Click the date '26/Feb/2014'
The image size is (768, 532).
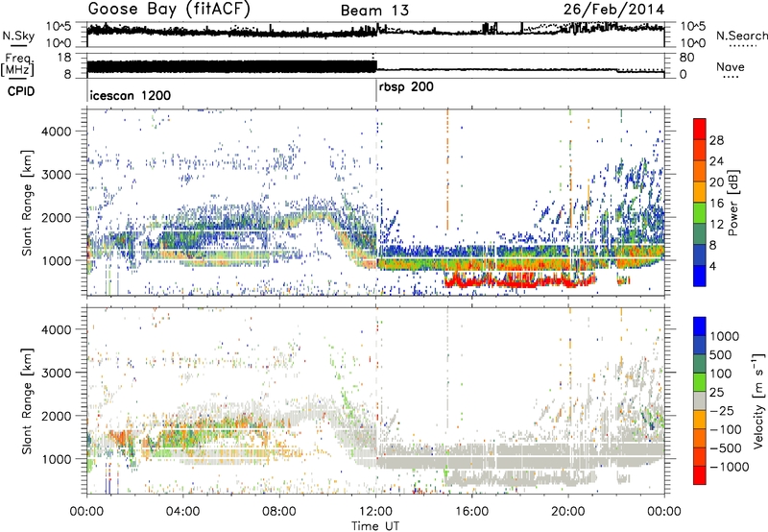613,10
